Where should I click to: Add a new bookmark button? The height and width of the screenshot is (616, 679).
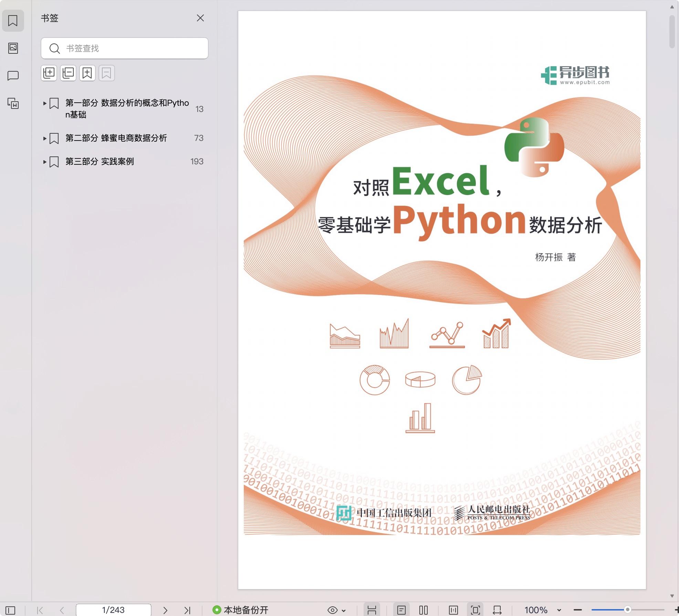(x=87, y=73)
